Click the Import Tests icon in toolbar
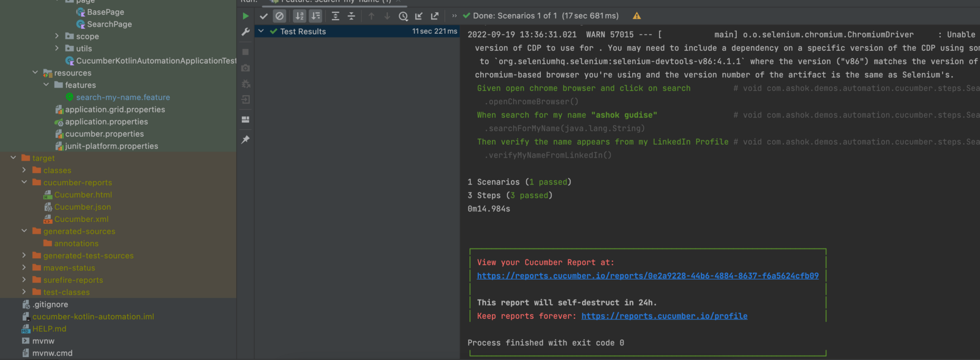The height and width of the screenshot is (360, 980). tap(419, 16)
